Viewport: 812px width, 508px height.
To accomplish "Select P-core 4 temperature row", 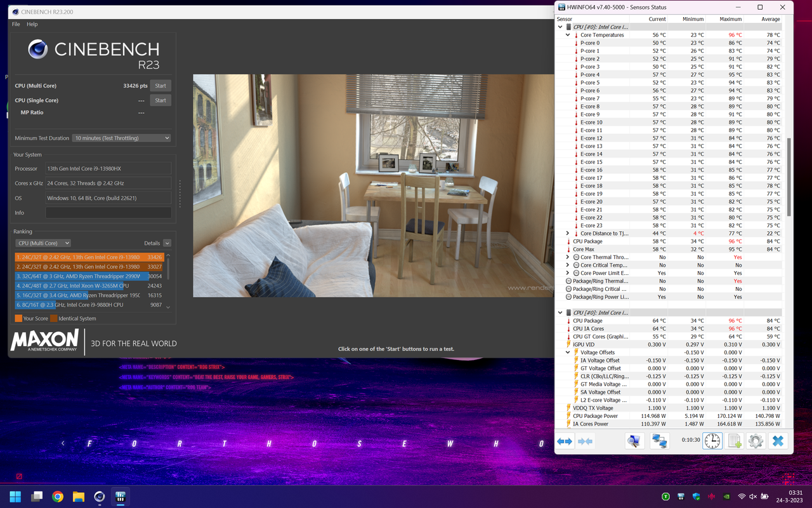I will click(669, 74).
